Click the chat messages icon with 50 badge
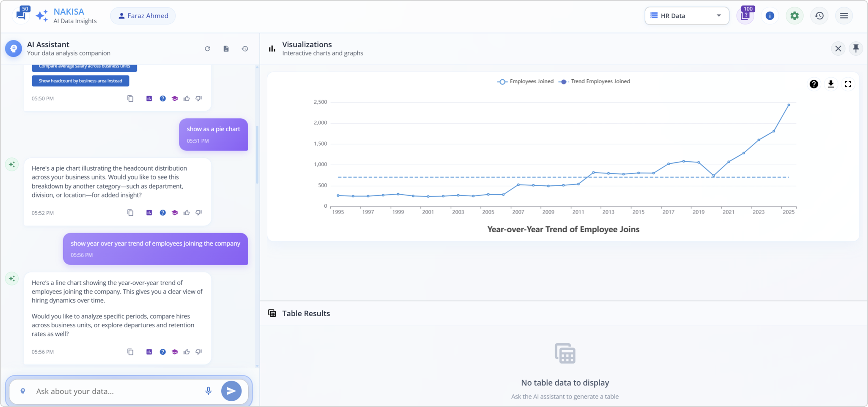The width and height of the screenshot is (868, 407). click(x=21, y=15)
